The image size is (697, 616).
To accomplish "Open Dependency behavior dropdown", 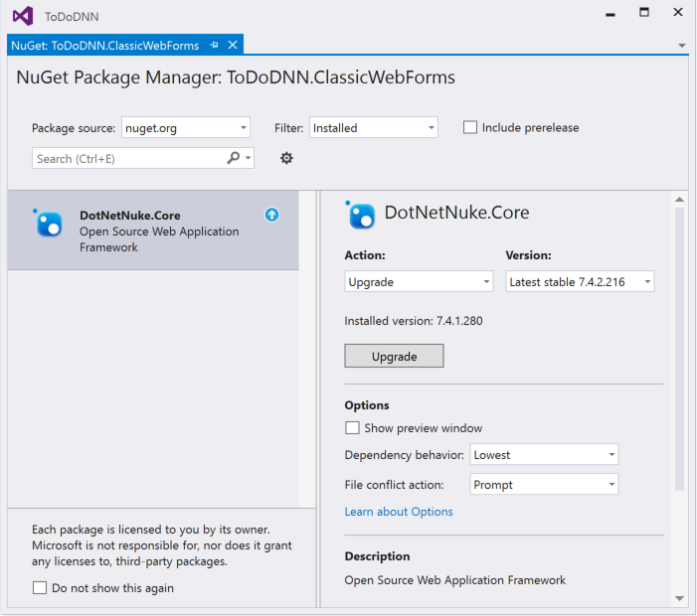I will (544, 454).
